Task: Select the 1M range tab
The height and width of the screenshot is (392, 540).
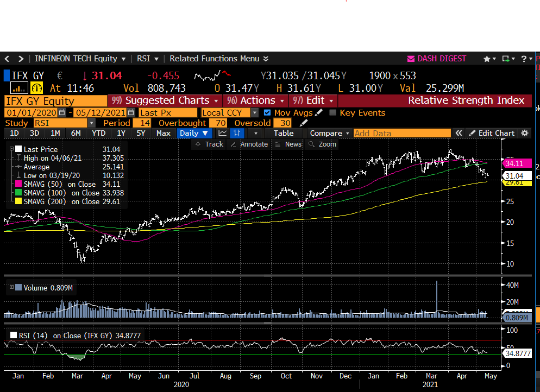Action: click(55, 133)
